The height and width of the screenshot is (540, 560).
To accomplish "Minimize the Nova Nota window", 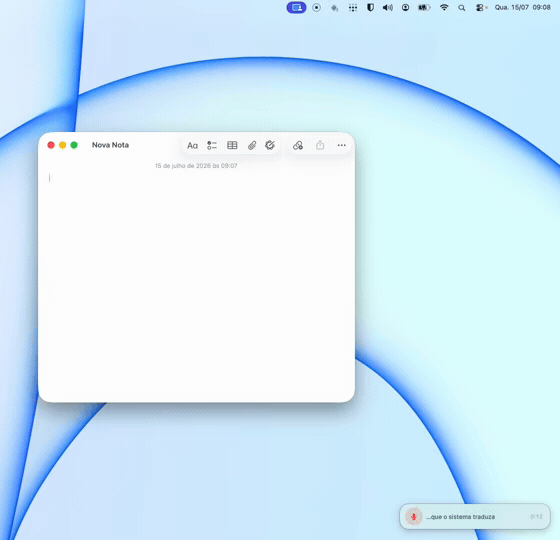I will [62, 145].
